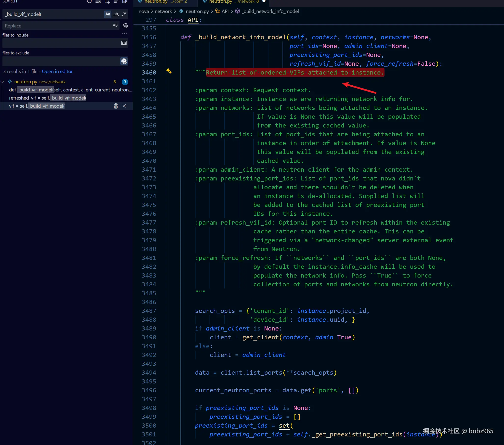Click '_build_network_info_model' function name in code

[x=240, y=37]
